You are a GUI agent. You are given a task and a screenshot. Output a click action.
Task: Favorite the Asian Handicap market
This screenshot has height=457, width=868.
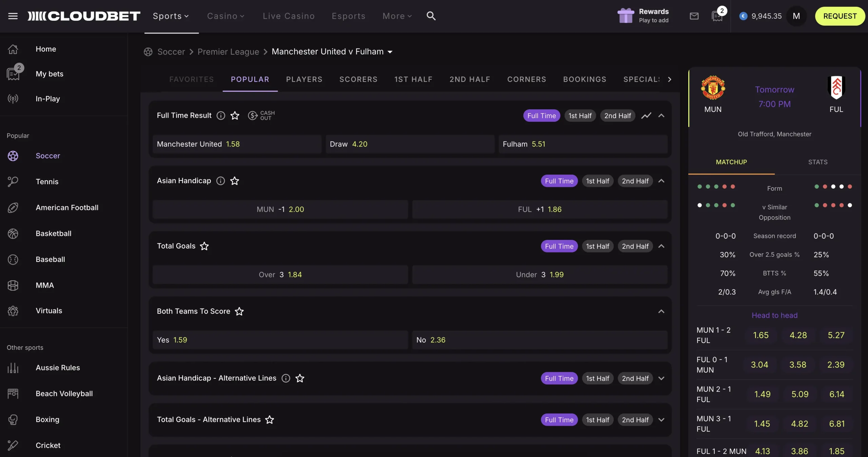[234, 181]
